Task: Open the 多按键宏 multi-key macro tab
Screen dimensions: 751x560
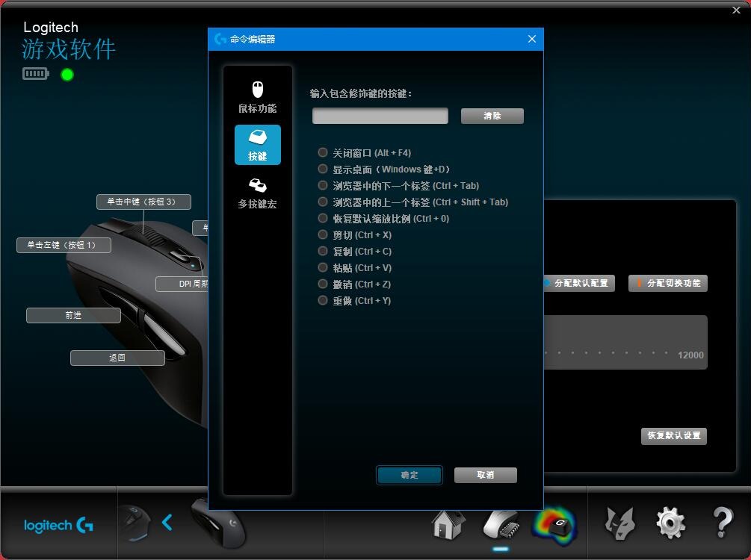Action: pos(258,193)
